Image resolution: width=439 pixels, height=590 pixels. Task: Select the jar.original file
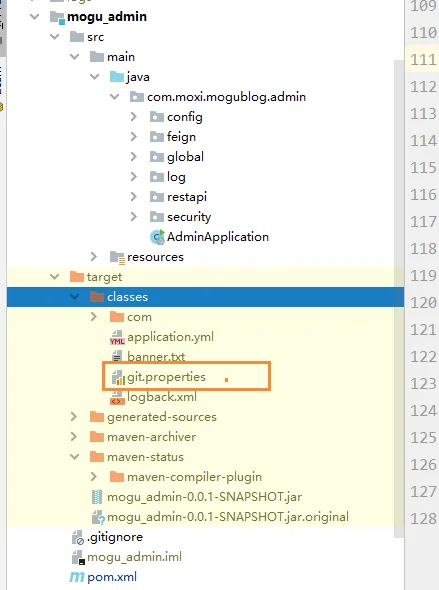228,517
